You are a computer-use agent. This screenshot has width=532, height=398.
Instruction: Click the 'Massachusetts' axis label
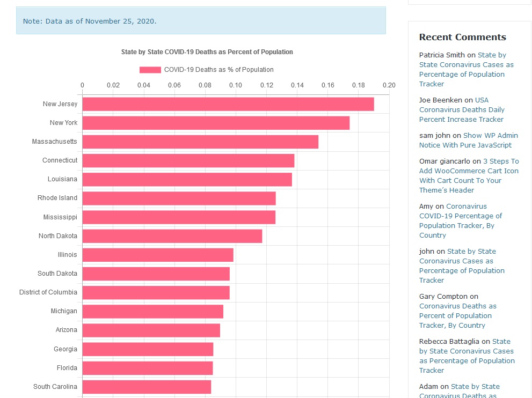(55, 142)
